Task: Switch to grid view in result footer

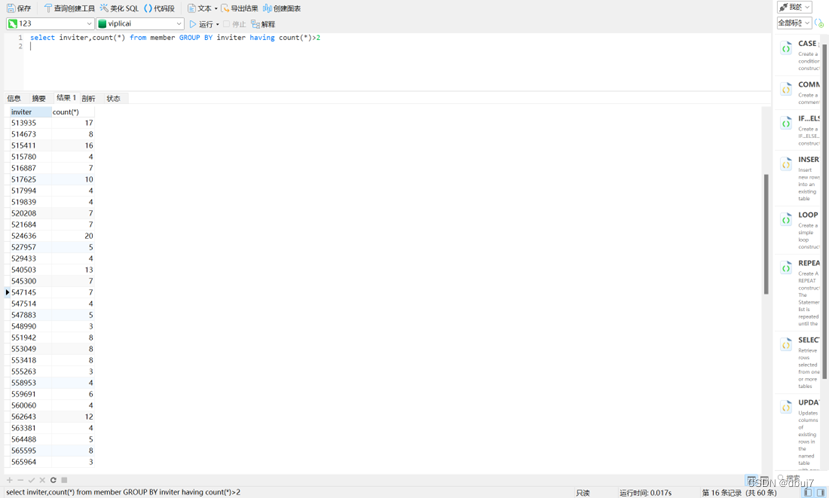Action: point(751,480)
